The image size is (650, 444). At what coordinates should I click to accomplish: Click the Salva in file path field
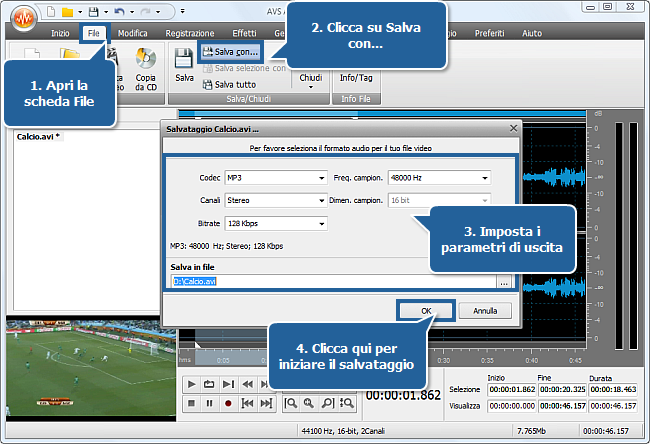pyautogui.click(x=334, y=281)
